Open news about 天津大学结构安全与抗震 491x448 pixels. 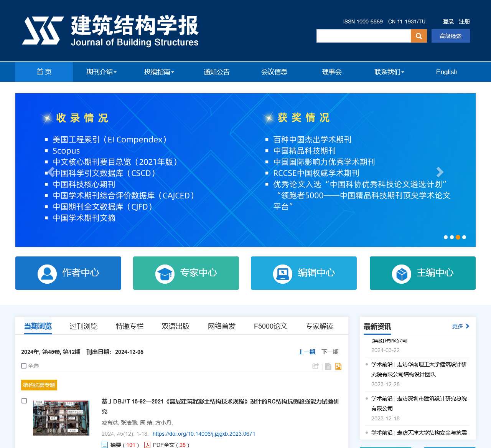tap(419, 433)
